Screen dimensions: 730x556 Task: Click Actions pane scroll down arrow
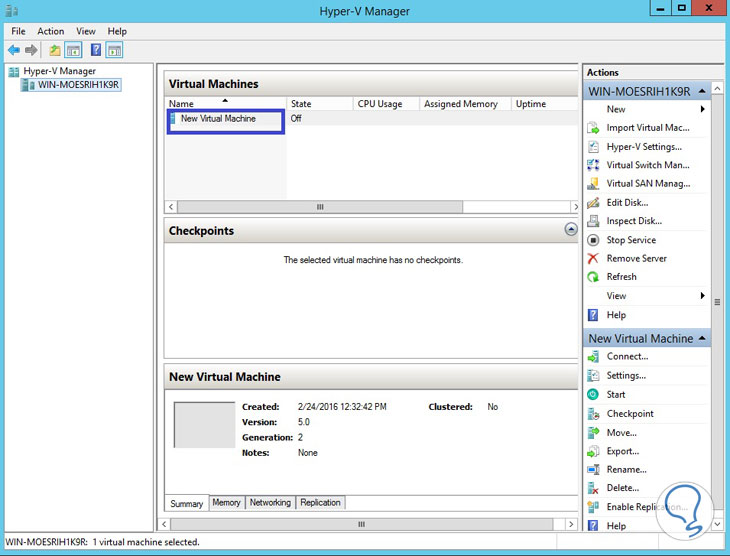coord(717,524)
